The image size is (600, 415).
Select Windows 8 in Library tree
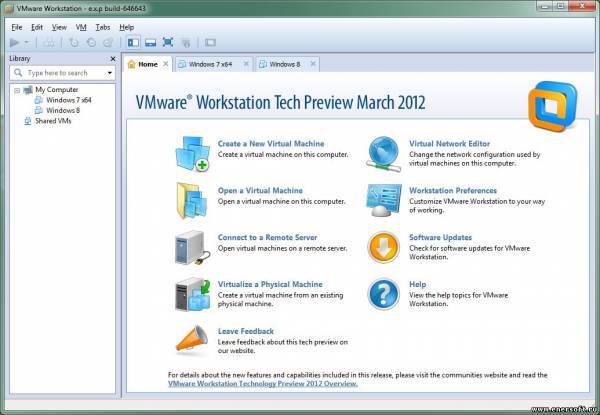(x=63, y=110)
